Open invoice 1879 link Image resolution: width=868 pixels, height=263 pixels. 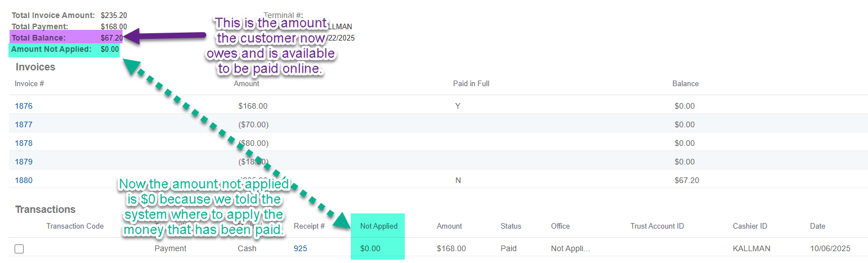[x=24, y=162]
